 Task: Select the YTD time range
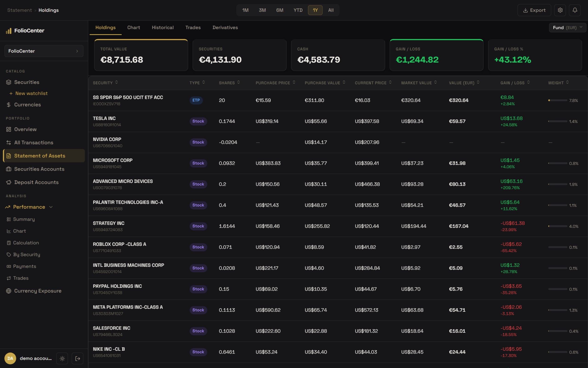pos(298,10)
